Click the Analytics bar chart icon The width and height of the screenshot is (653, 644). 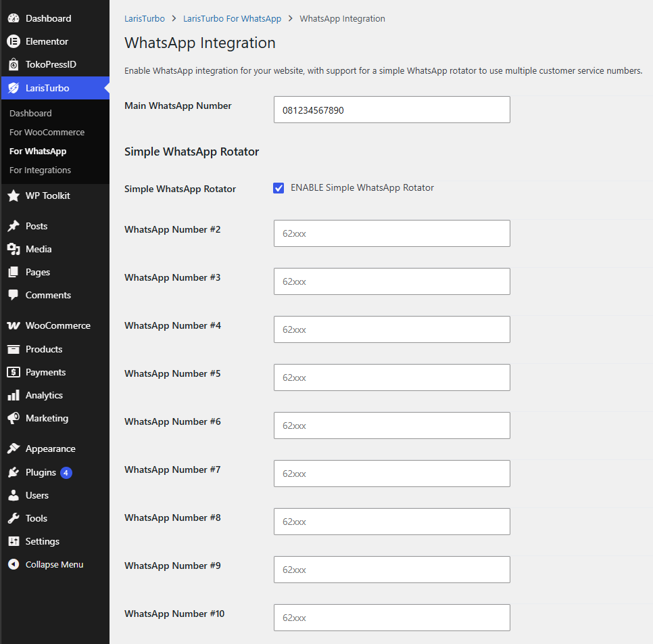(14, 395)
